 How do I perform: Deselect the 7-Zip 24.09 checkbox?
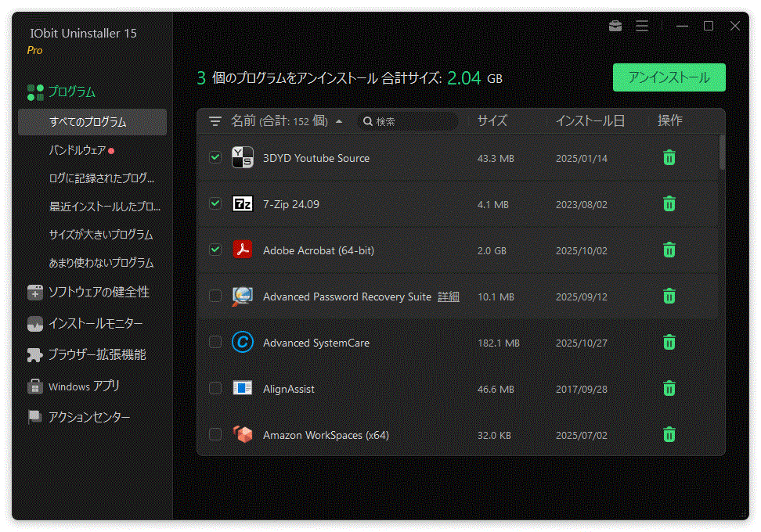pyautogui.click(x=215, y=204)
